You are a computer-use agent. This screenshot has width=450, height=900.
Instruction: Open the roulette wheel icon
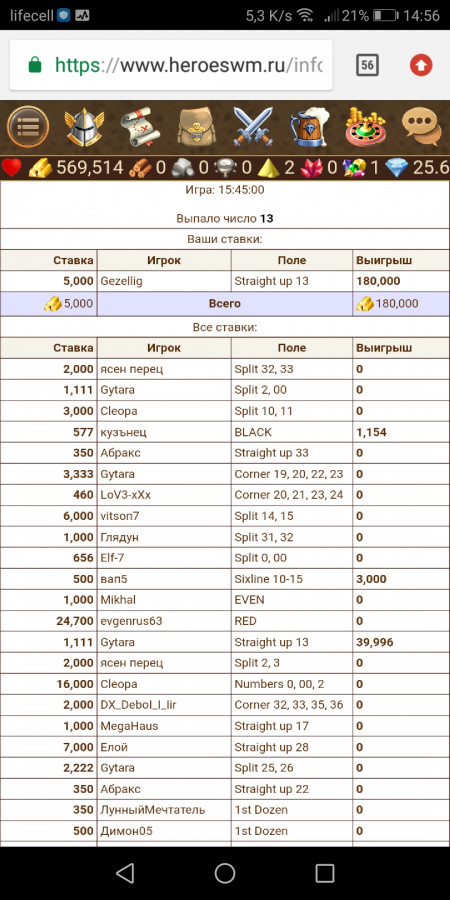click(x=366, y=127)
